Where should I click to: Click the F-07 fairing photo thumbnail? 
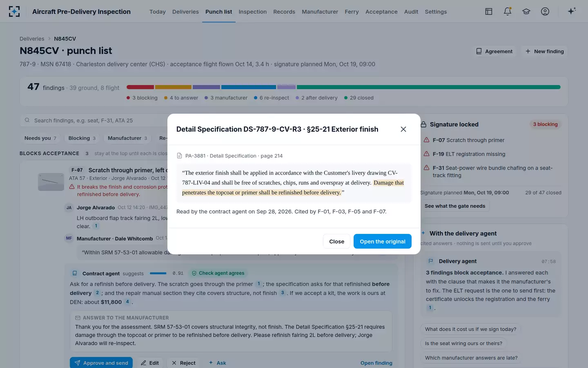pos(51,182)
